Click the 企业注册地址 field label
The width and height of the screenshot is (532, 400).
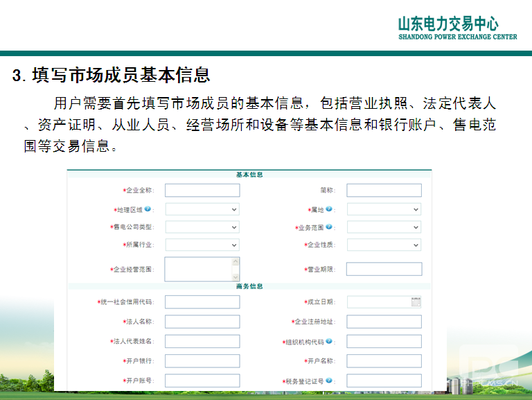point(314,322)
